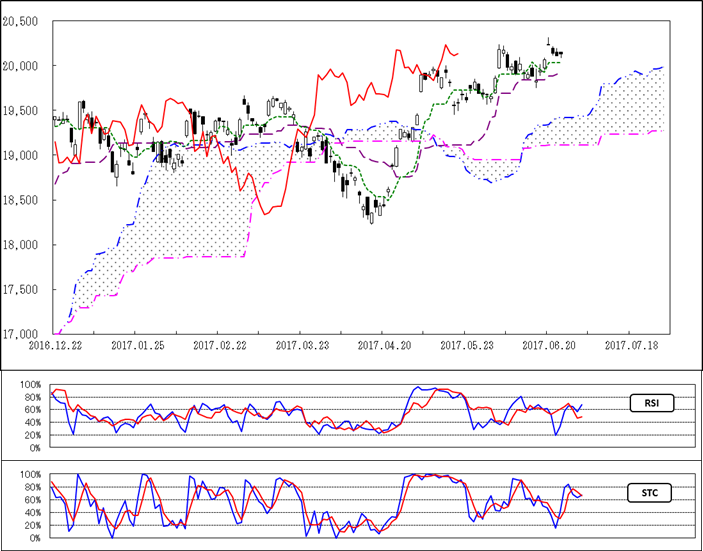Pick the 2017.05.23 date label
The height and width of the screenshot is (551, 703).
coord(466,345)
